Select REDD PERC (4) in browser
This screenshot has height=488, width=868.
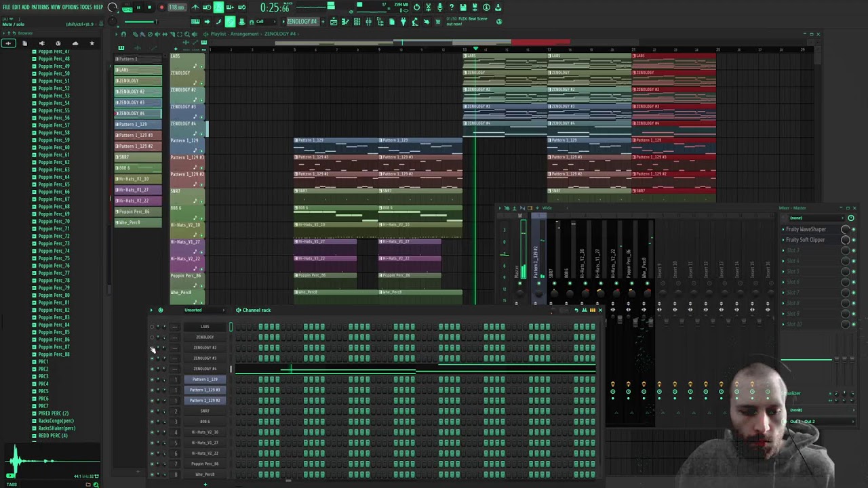point(52,435)
